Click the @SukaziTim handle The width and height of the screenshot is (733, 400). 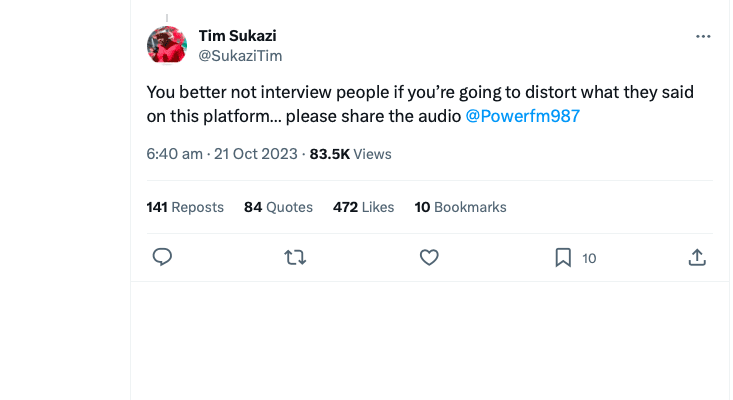241,56
